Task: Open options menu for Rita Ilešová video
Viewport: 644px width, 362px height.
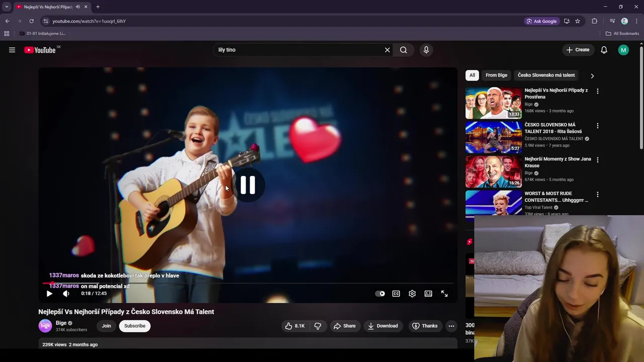Action: click(597, 126)
